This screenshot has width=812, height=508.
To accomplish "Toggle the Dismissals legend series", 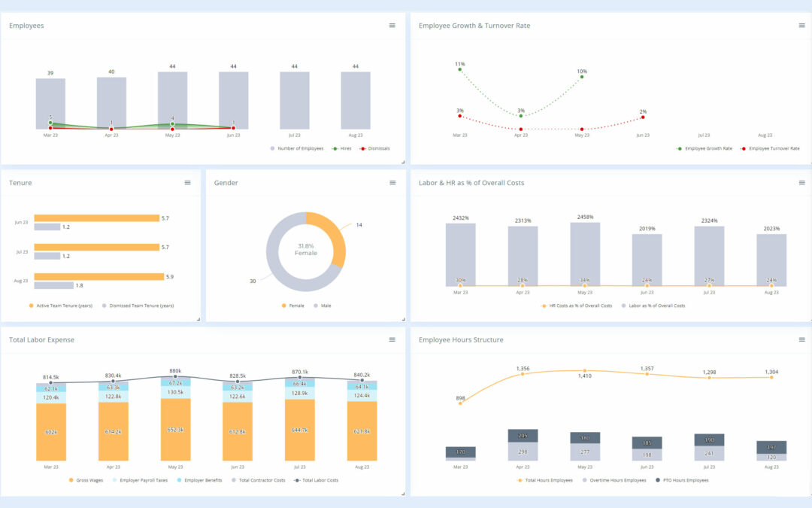I will (375, 148).
